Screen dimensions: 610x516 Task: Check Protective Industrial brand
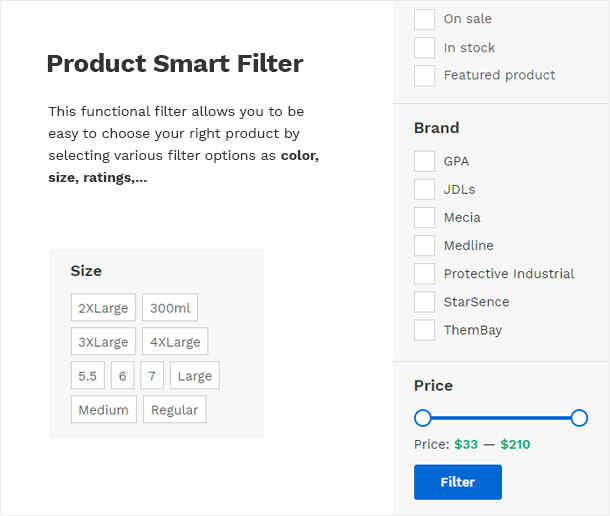coord(424,273)
